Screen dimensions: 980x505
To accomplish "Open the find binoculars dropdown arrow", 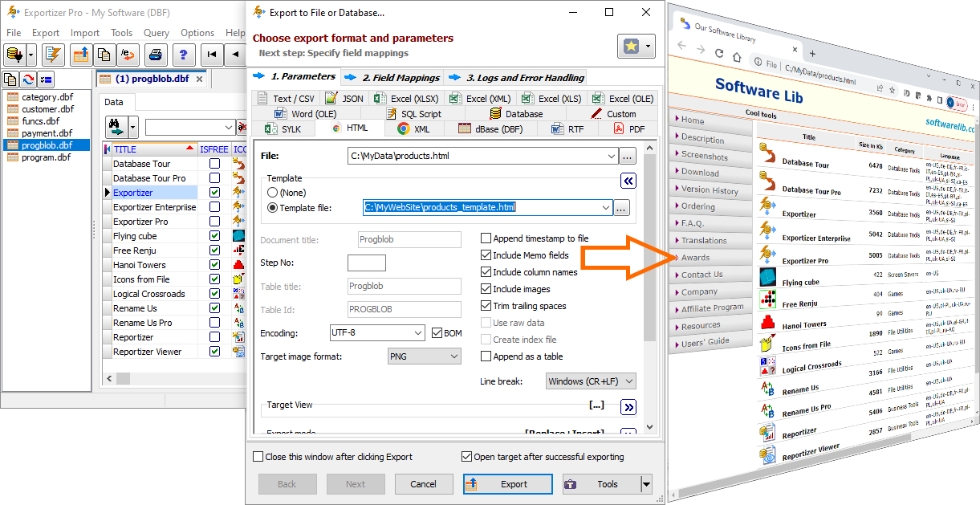I will tap(133, 127).
